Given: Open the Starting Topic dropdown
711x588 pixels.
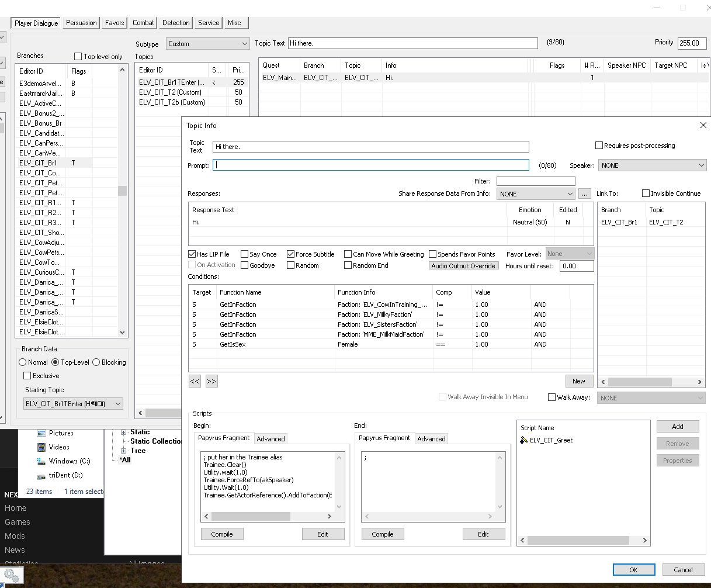Looking at the screenshot, I should (73, 404).
